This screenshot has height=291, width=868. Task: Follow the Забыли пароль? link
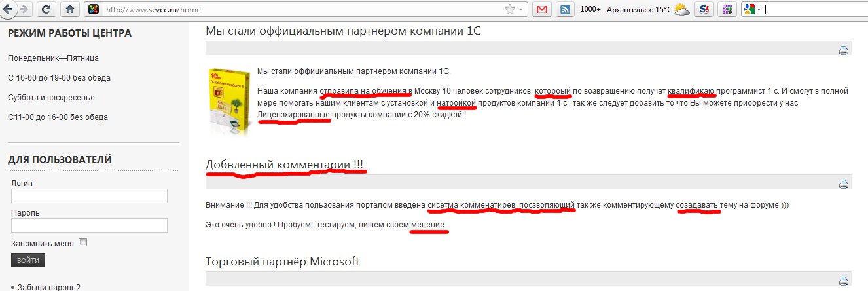pos(49,287)
